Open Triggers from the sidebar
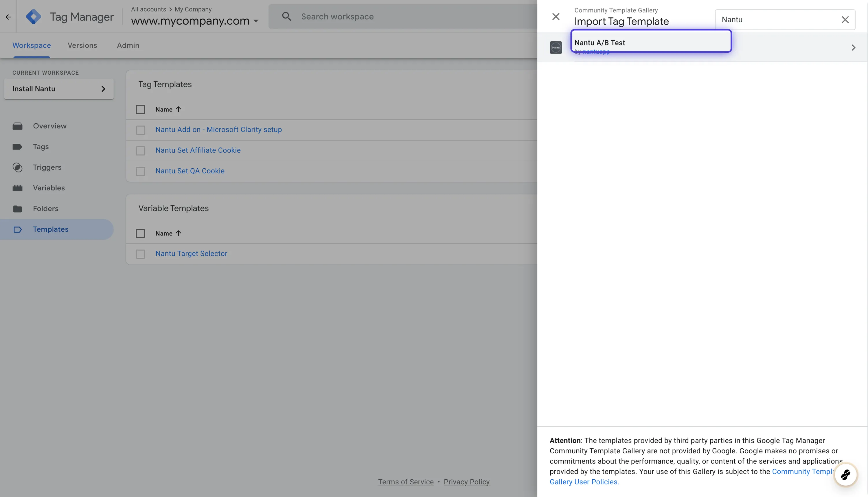The width and height of the screenshot is (868, 497). (47, 167)
